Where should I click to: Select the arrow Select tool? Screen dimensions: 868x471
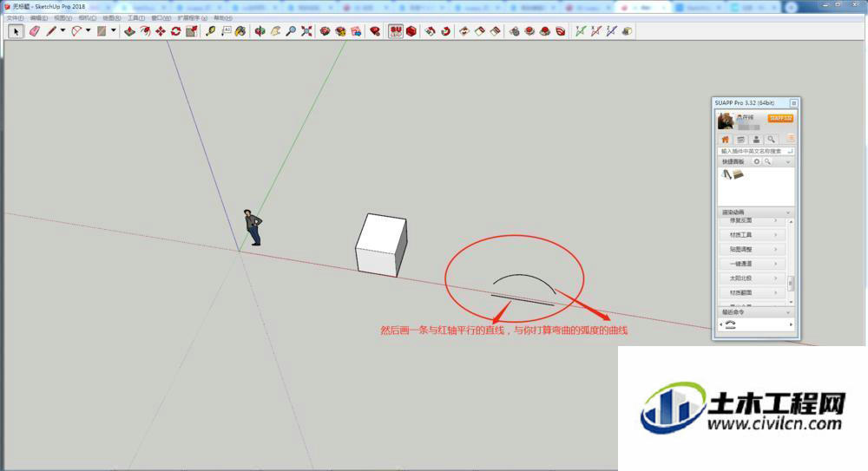[16, 31]
